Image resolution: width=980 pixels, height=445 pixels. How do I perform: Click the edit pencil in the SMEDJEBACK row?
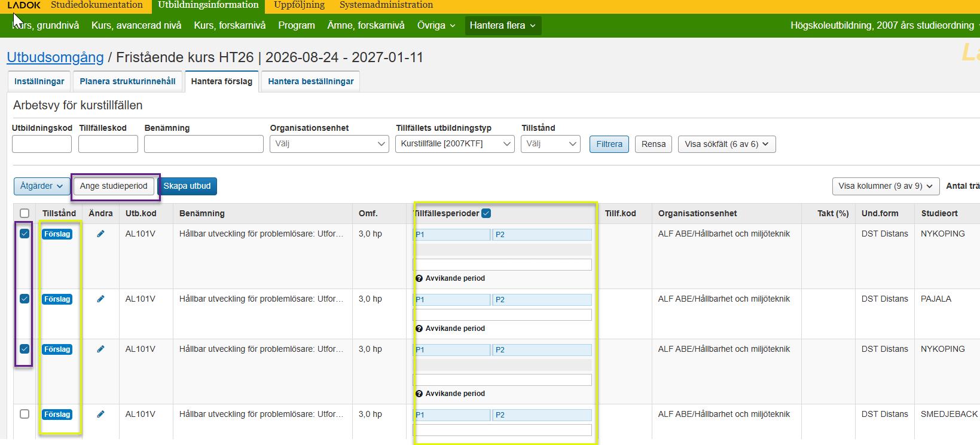[x=100, y=415]
